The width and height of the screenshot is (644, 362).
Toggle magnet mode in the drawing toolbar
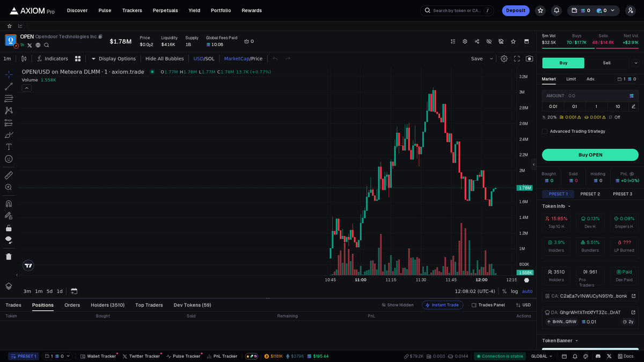pyautogui.click(x=9, y=204)
